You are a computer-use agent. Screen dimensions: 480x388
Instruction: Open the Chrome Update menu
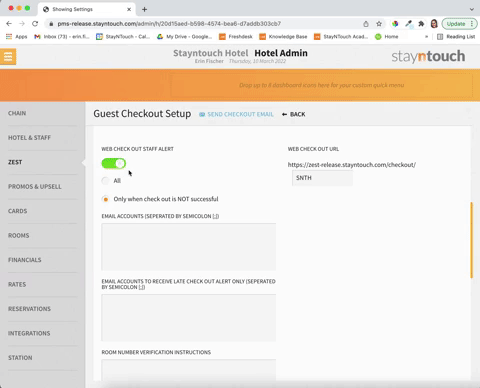pos(459,24)
